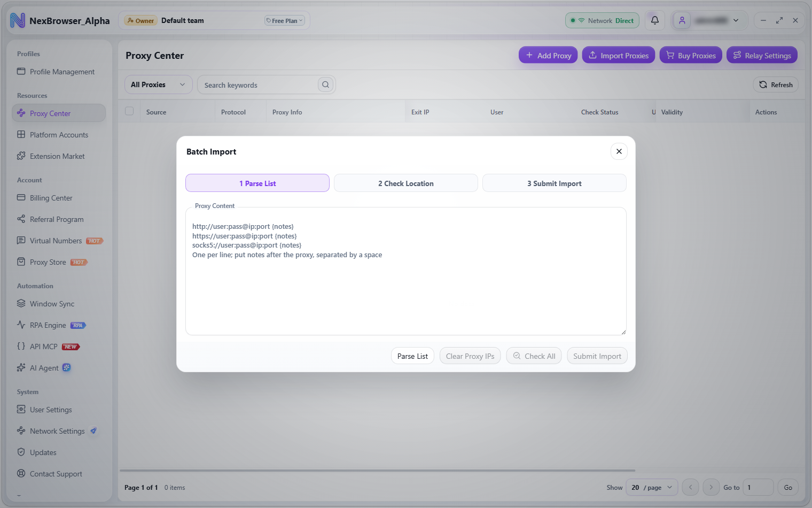Click the search magnifier icon

tap(325, 84)
